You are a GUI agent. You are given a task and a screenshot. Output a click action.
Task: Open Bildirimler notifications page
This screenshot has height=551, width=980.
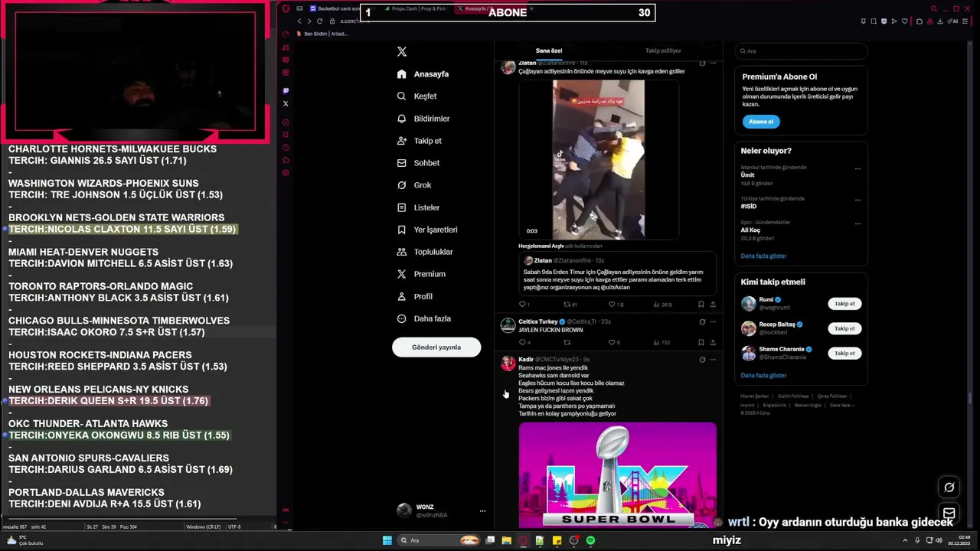[423, 119]
